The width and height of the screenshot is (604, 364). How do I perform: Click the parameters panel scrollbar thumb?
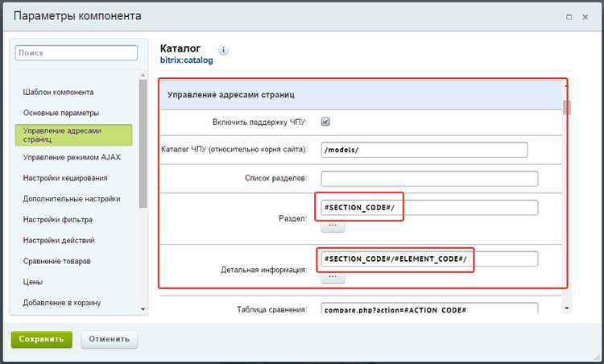[x=567, y=107]
